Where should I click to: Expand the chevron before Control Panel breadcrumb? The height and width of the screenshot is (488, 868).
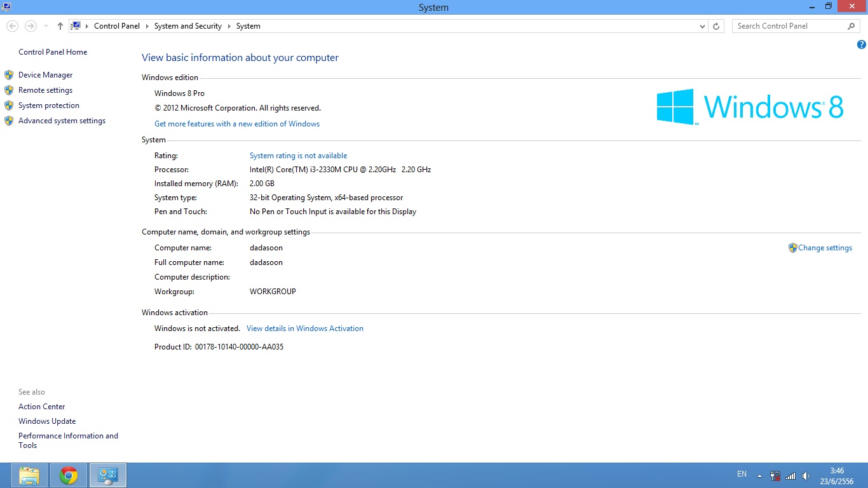tap(87, 26)
